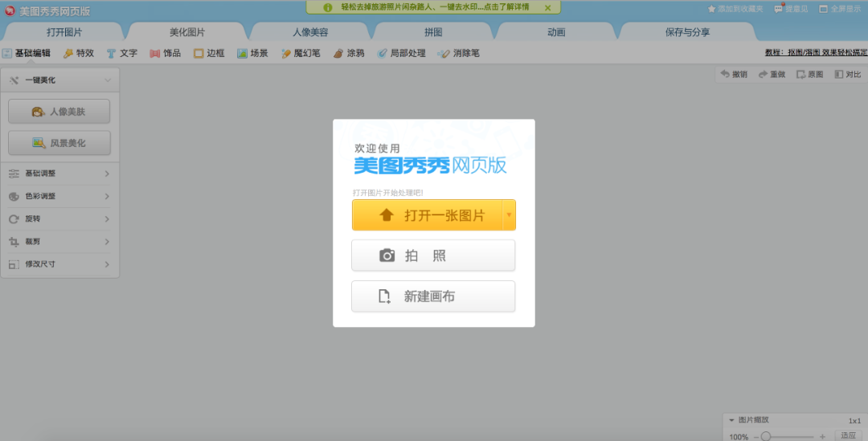Close the green notification banner
The image size is (868, 441).
click(547, 8)
